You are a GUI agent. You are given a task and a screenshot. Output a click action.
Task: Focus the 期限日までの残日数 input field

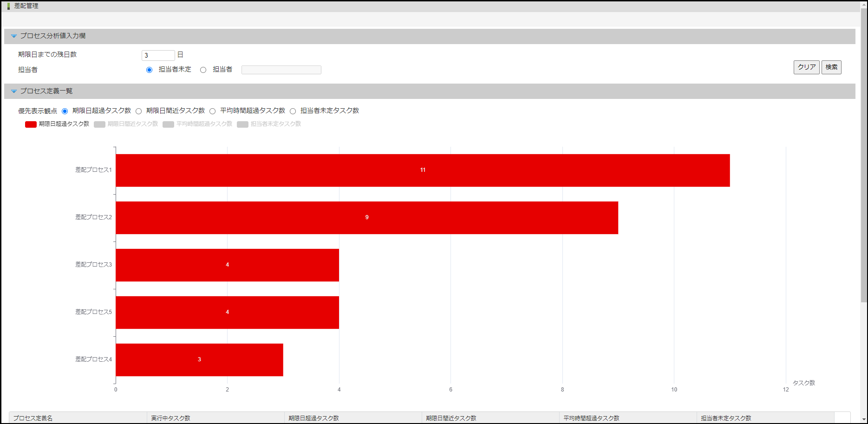[158, 55]
